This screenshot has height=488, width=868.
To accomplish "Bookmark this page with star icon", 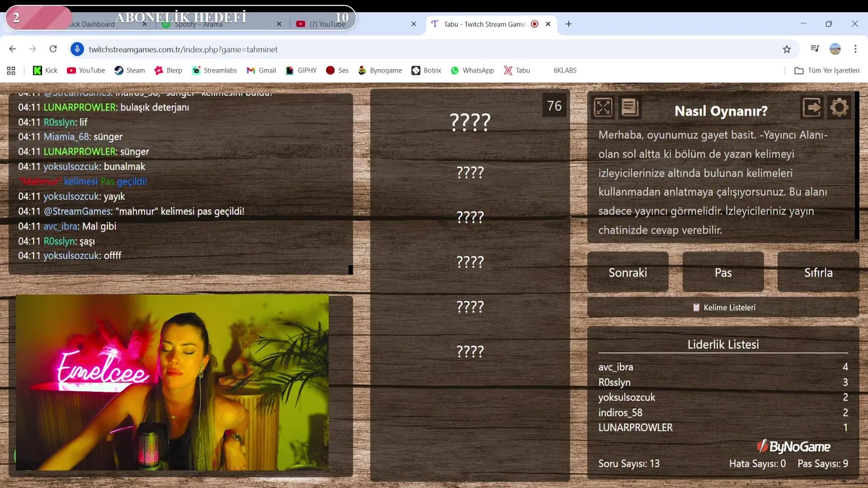I will pyautogui.click(x=787, y=49).
